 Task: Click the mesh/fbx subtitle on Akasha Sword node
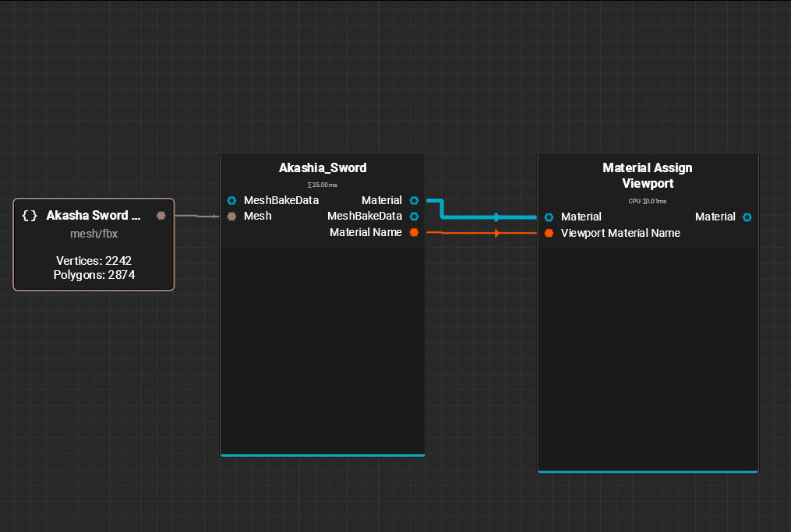click(94, 234)
